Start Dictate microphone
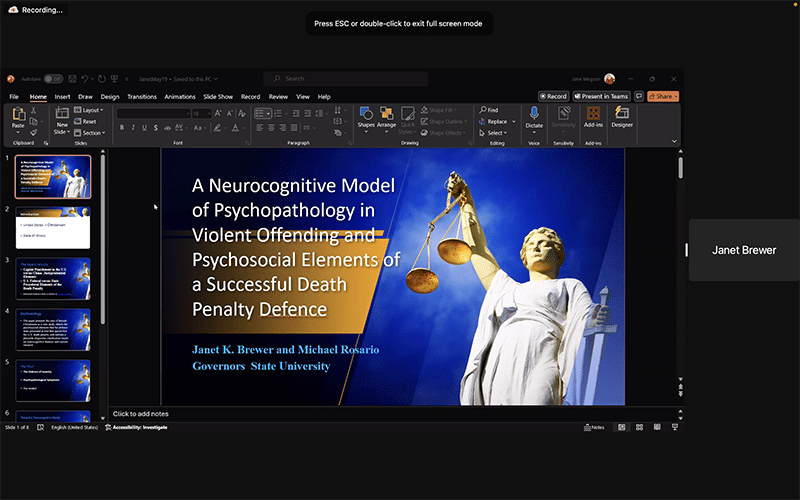Image resolution: width=800 pixels, height=500 pixels. 534,114
